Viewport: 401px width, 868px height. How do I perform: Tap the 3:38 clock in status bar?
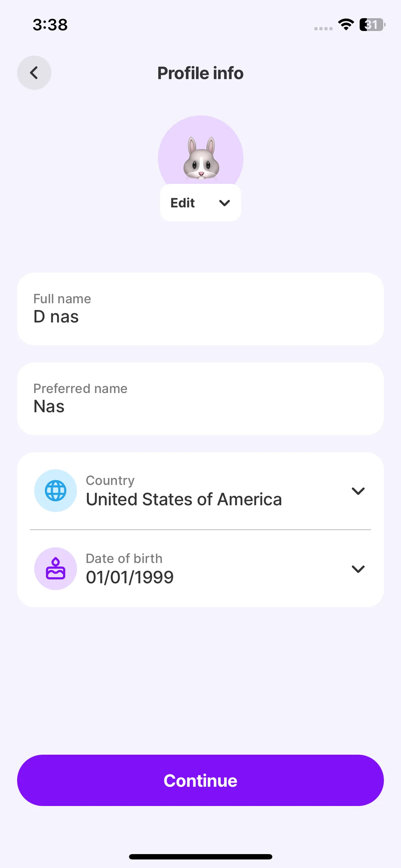[50, 25]
